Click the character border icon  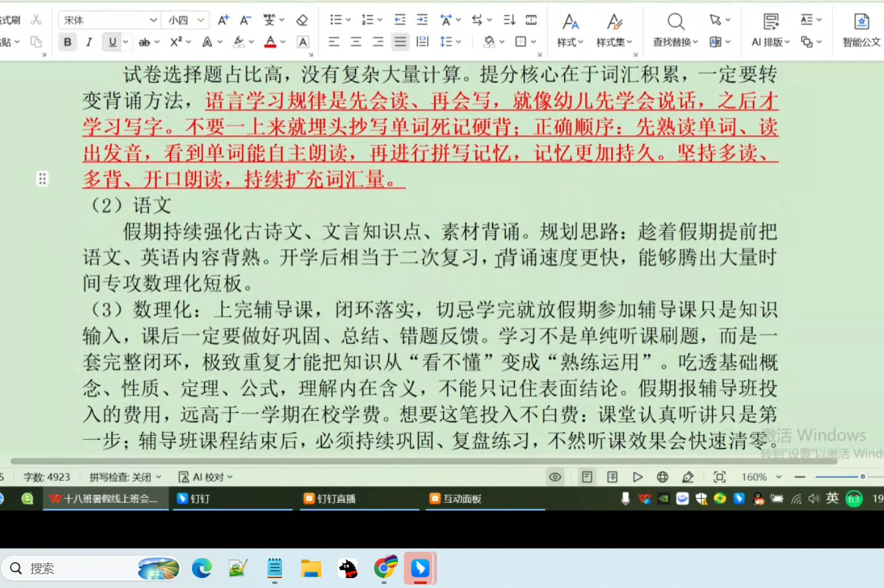[x=303, y=42]
